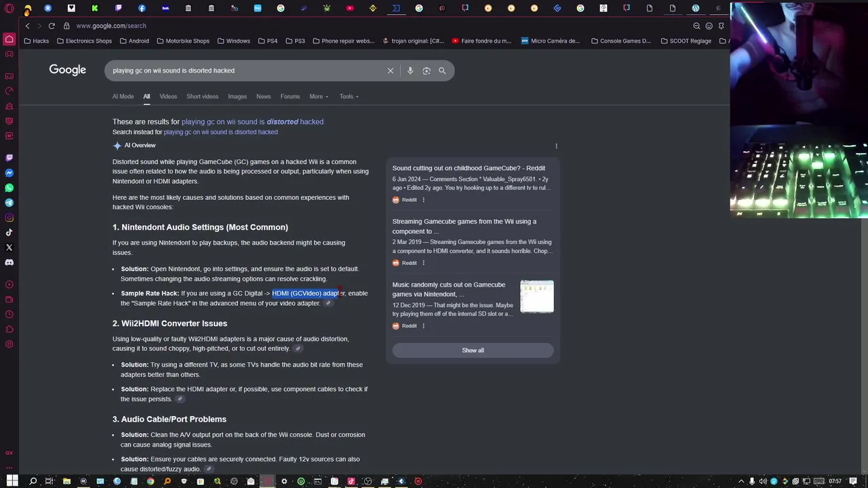Screen dimensions: 868x488
Task: Select the Images search tab
Action: click(237, 96)
